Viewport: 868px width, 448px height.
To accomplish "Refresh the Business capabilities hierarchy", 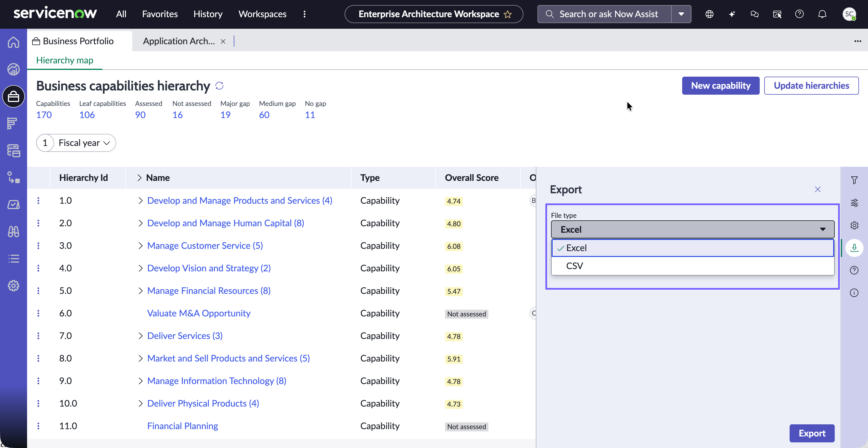I will 219,86.
